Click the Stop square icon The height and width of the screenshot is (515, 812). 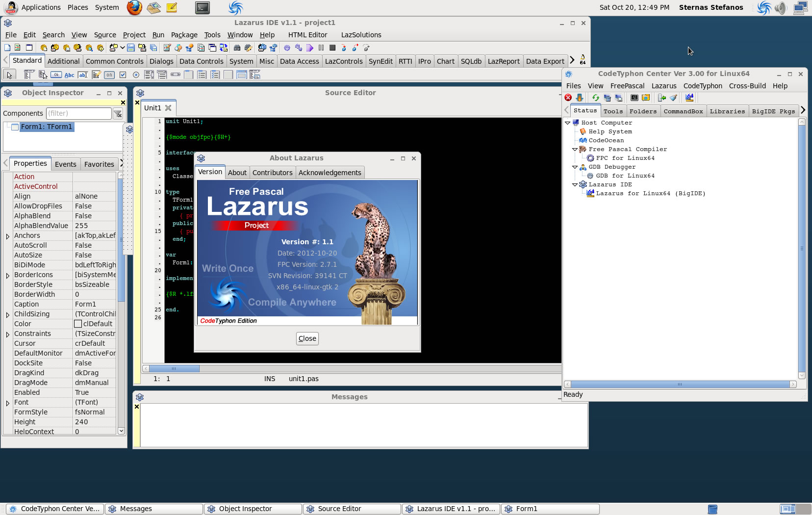pyautogui.click(x=332, y=48)
